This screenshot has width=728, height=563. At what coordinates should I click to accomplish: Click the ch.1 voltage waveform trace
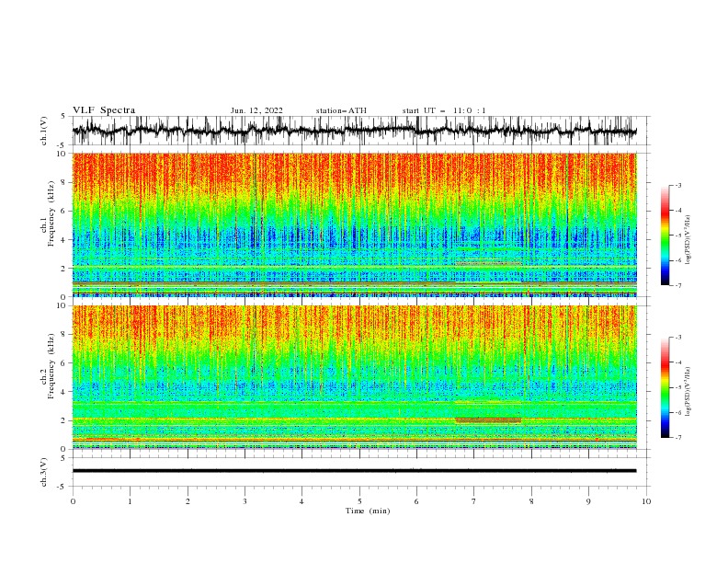coord(354,131)
